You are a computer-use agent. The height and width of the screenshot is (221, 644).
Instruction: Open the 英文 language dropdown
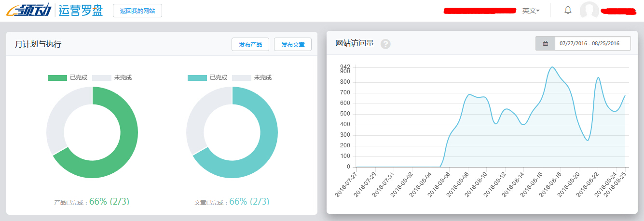(x=531, y=11)
